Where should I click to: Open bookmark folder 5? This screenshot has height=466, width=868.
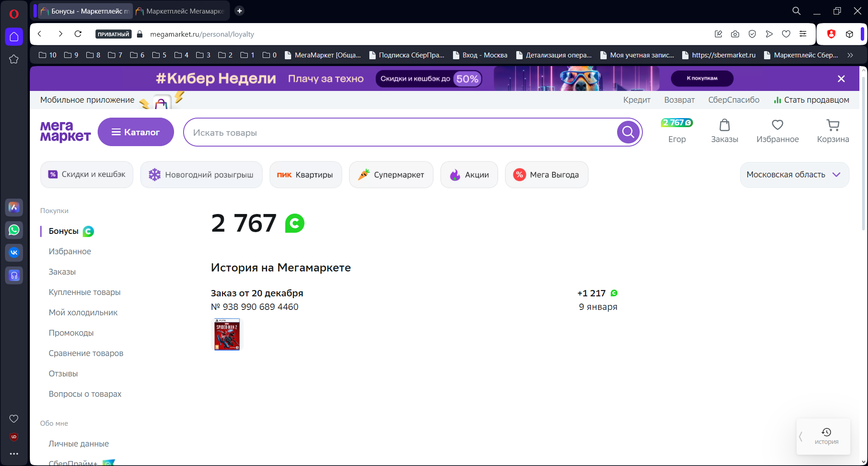159,55
